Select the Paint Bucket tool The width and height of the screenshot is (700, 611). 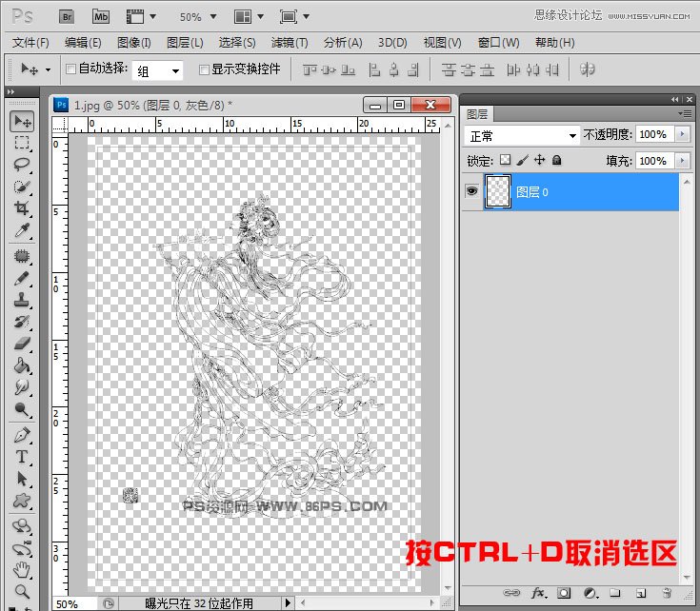click(x=22, y=365)
